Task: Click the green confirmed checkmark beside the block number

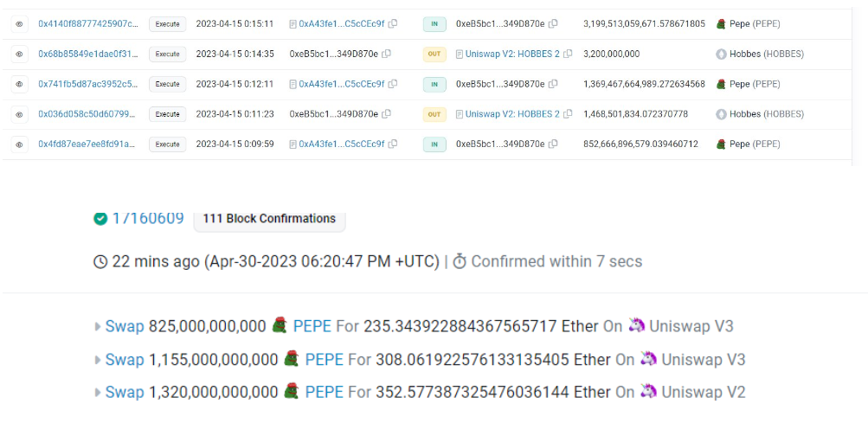Action: click(100, 218)
